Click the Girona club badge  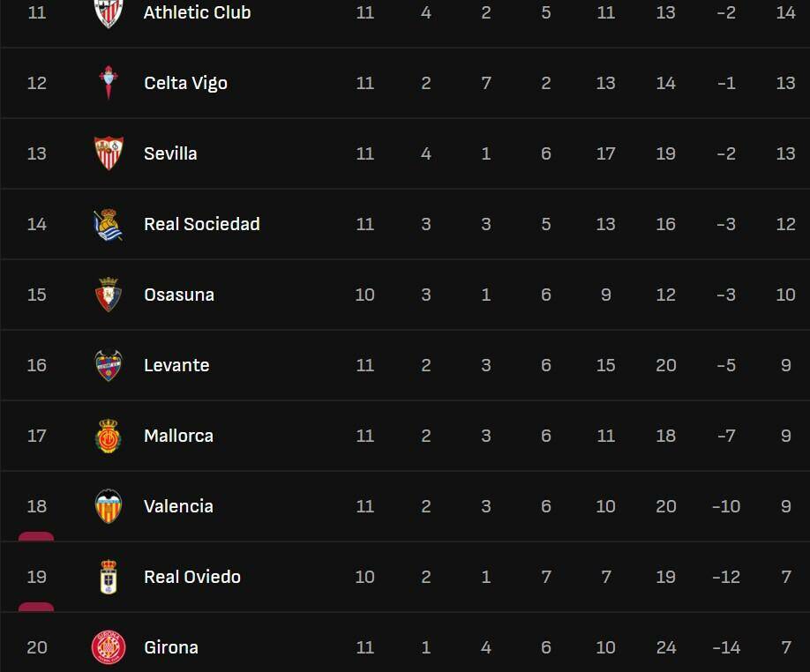(x=109, y=647)
